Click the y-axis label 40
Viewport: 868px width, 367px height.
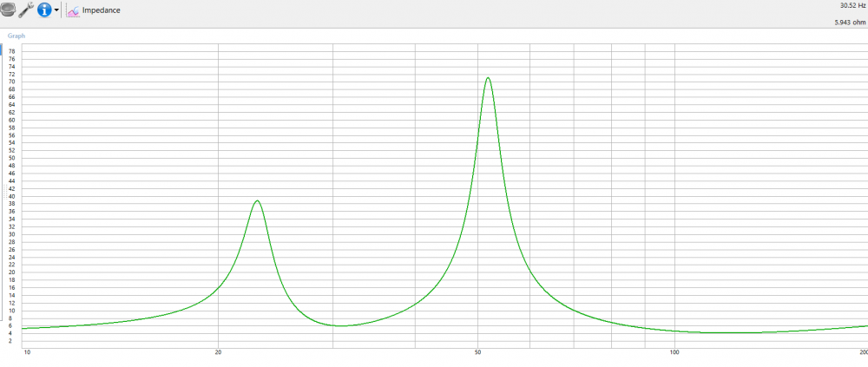tap(11, 196)
